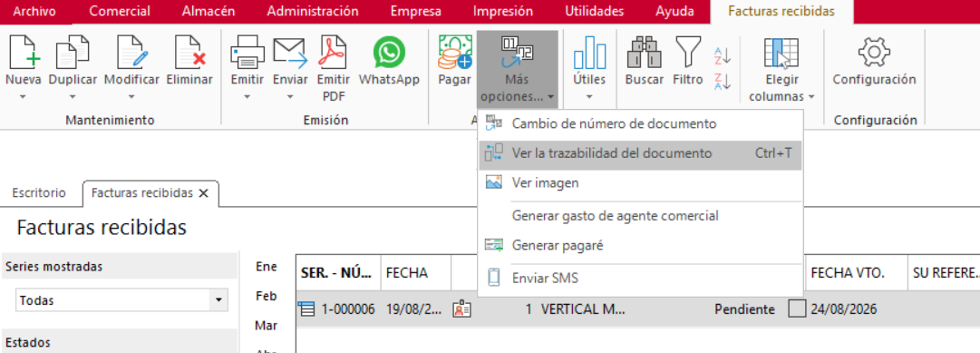Click the Útiles bar chart icon

589,52
